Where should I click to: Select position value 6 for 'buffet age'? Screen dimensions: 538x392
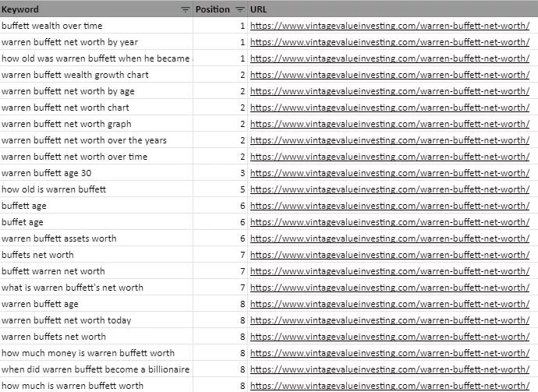[220, 222]
